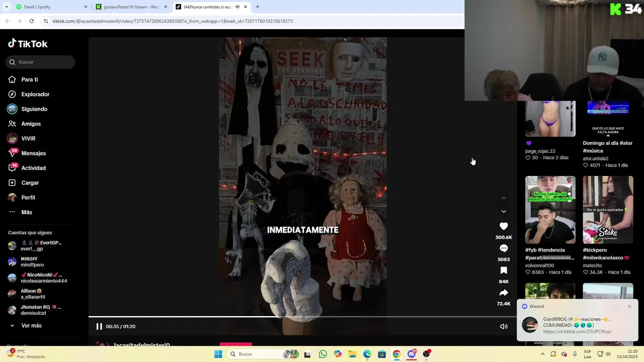Reload the page
Image resolution: width=644 pixels, height=362 pixels.
coord(31,21)
